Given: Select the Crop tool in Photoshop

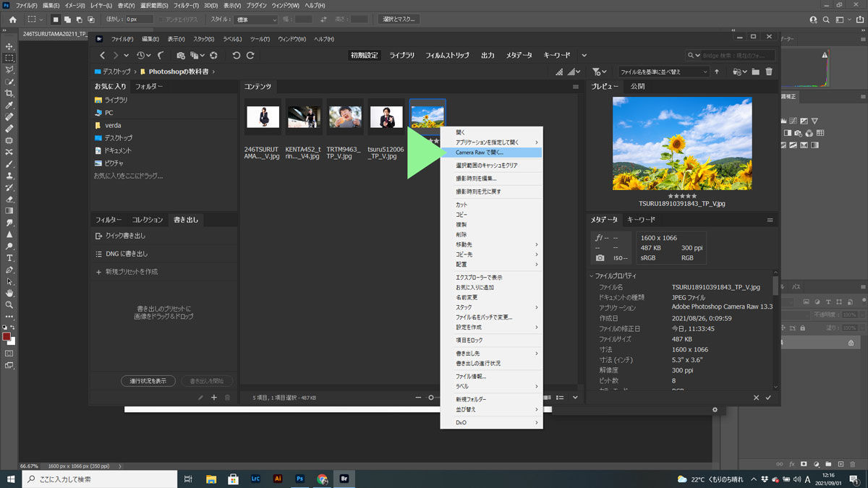Looking at the screenshot, I should [x=9, y=93].
